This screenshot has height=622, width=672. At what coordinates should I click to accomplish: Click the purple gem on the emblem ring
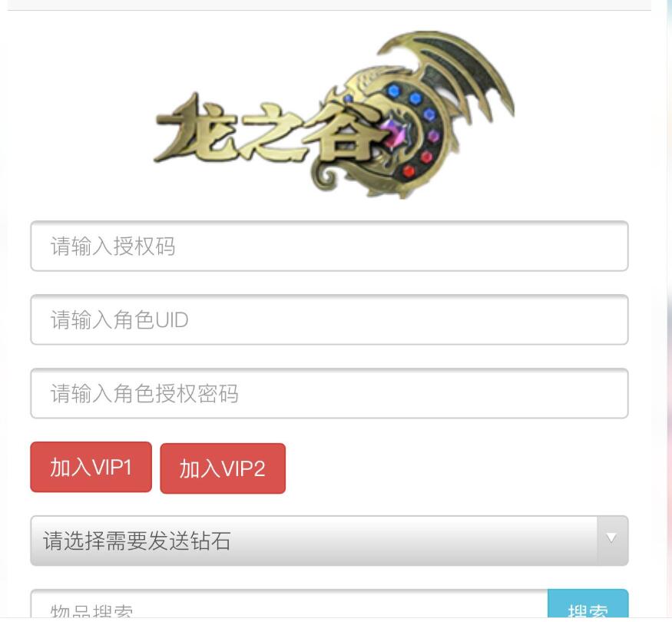434,137
